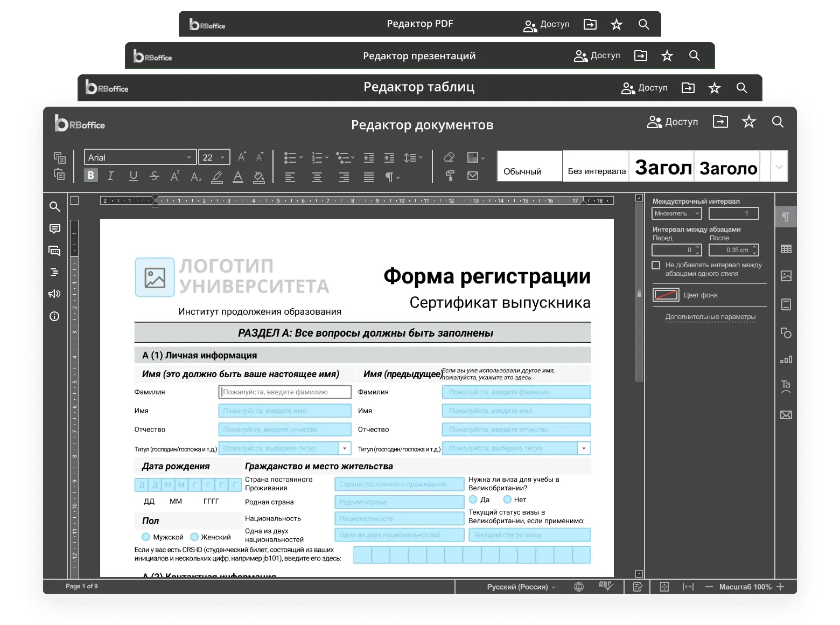Enable no interval between same-style paragraphs
Image resolution: width=840 pixels, height=625 pixels.
656,265
